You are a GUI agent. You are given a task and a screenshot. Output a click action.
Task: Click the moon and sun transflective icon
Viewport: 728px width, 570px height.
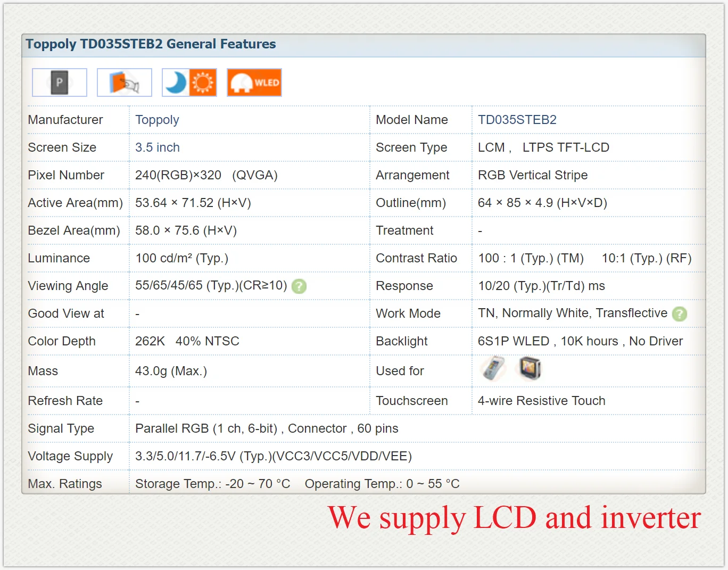189,82
